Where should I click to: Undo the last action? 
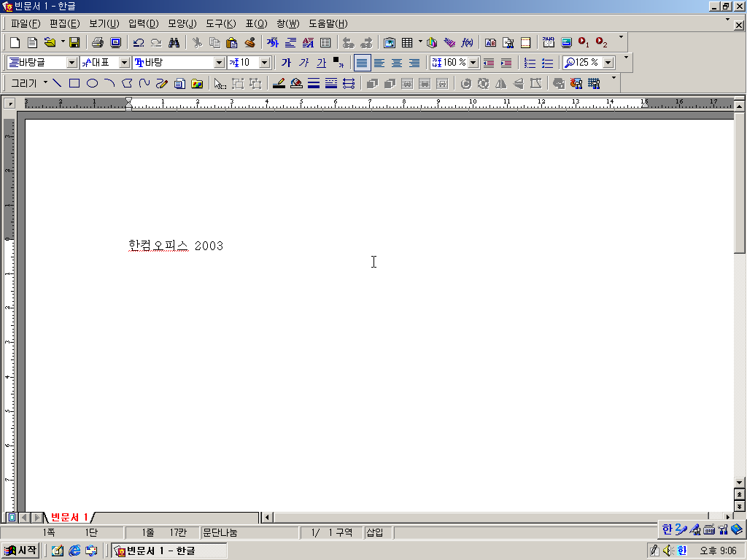click(139, 43)
